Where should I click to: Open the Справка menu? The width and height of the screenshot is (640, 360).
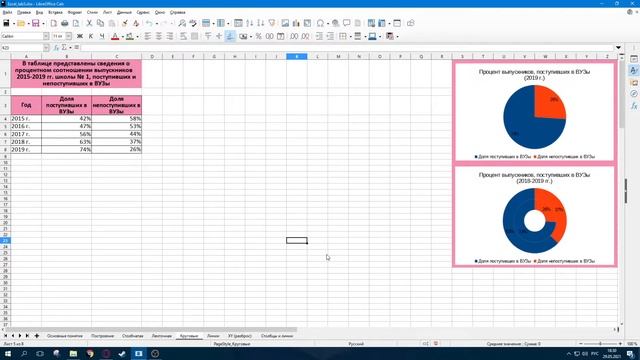[x=178, y=12]
